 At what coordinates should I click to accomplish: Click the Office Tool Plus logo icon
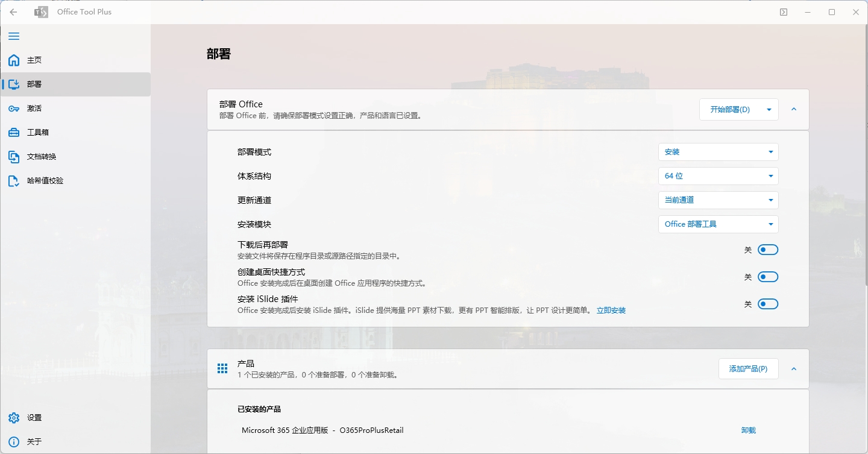(x=41, y=12)
